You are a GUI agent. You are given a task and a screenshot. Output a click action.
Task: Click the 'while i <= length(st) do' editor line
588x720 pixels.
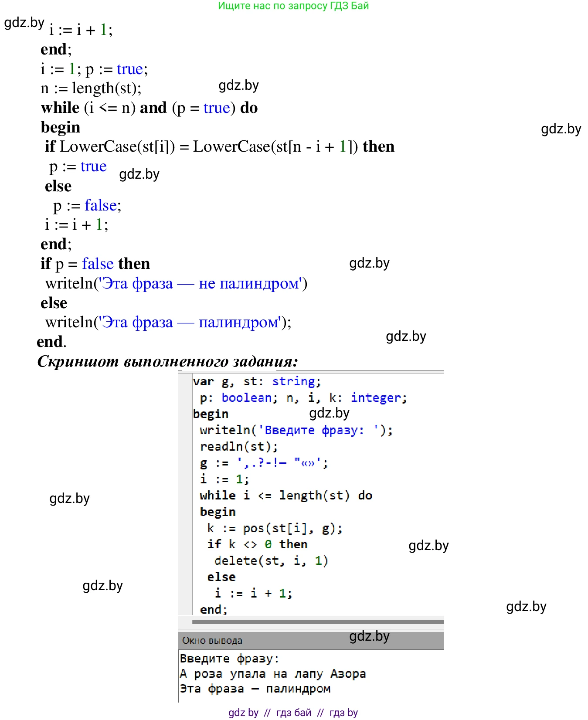tap(286, 496)
